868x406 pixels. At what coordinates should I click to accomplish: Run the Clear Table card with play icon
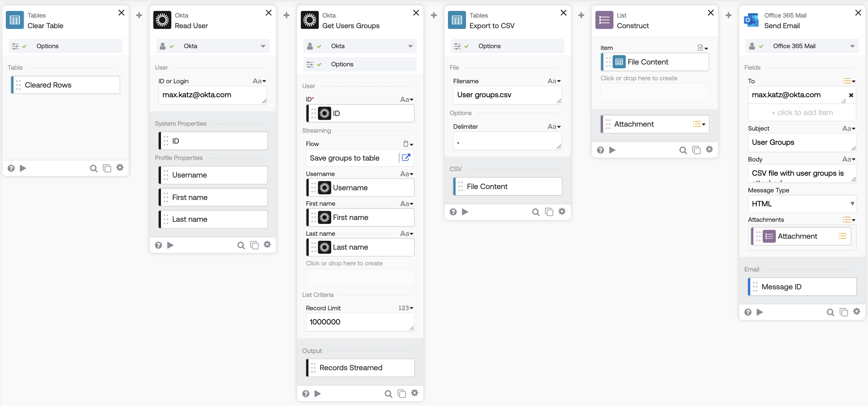pyautogui.click(x=23, y=168)
